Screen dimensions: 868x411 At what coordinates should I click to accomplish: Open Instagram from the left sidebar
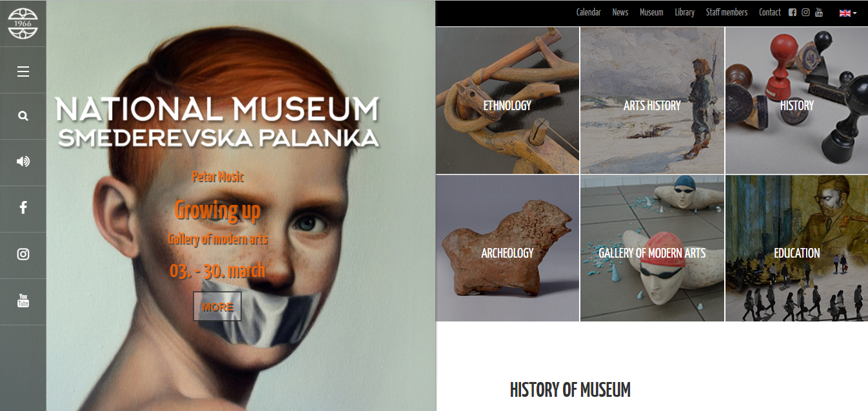23,254
